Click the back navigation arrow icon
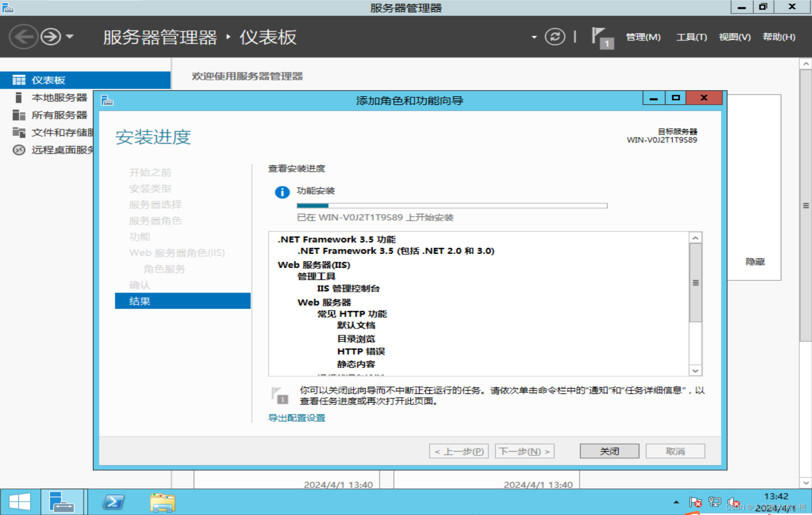This screenshot has height=515, width=812. [x=24, y=37]
